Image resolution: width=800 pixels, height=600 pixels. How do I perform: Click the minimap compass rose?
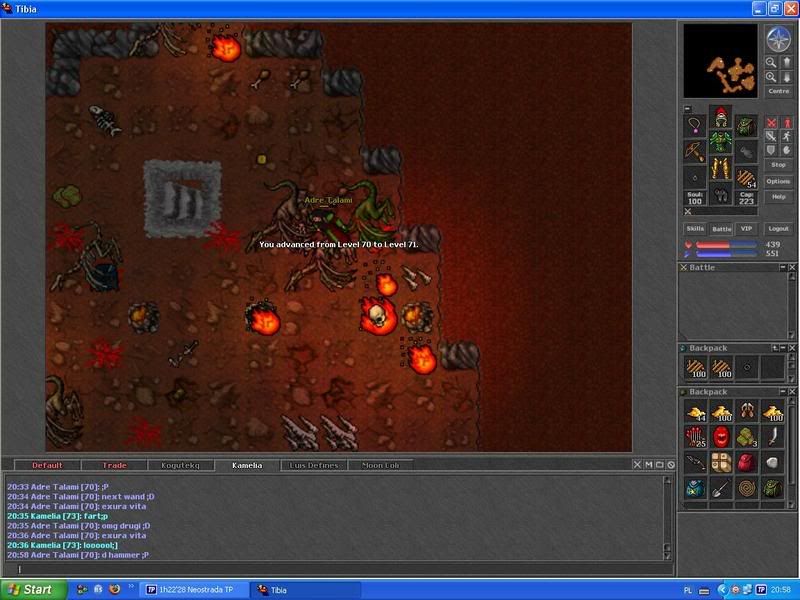[x=779, y=39]
